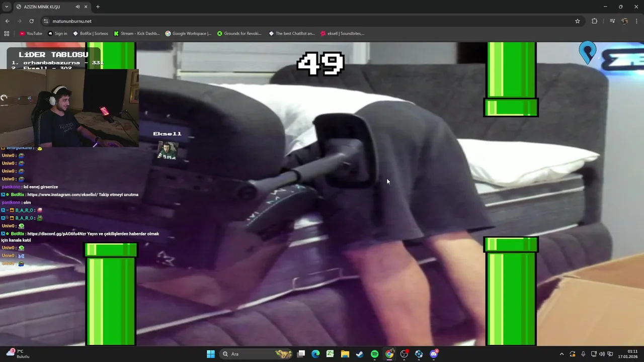Show hidden system tray icons chevron
644x362 pixels.
pos(561,354)
